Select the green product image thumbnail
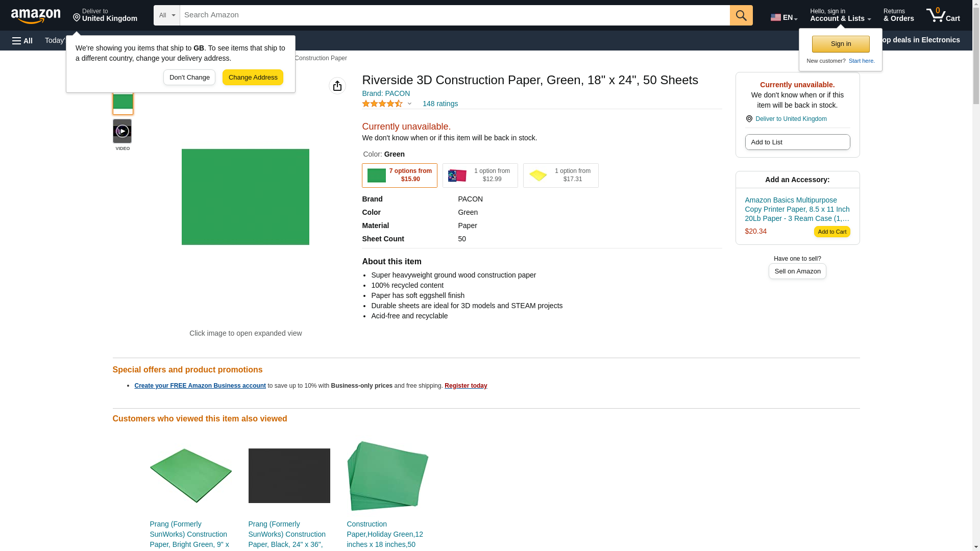The width and height of the screenshot is (980, 551). [122, 103]
